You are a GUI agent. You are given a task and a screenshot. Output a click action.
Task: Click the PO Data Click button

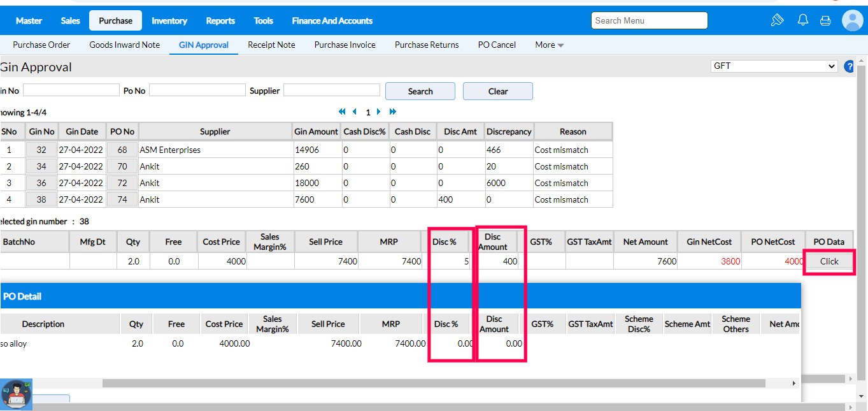point(829,261)
